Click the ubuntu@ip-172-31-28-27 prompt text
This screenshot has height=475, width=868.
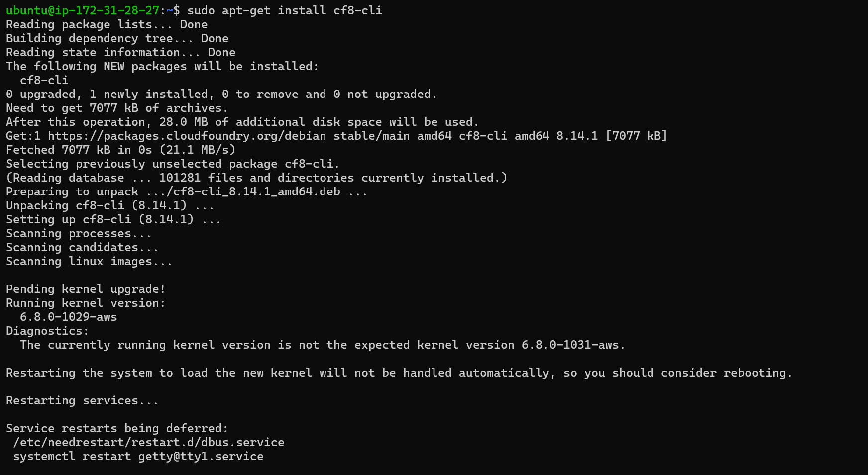pos(83,10)
